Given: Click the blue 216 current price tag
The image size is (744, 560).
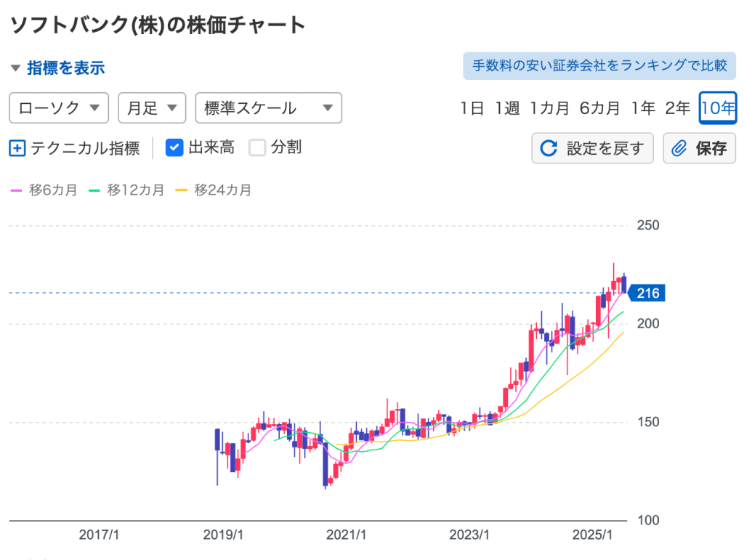Looking at the screenshot, I should (646, 293).
